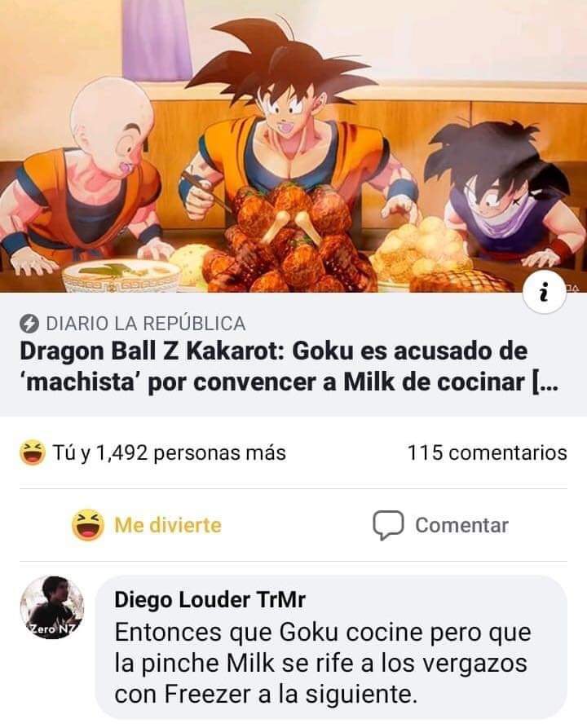See who reacted: Tú y 1,492 personas más
The height and width of the screenshot is (728, 587).
coord(169,452)
